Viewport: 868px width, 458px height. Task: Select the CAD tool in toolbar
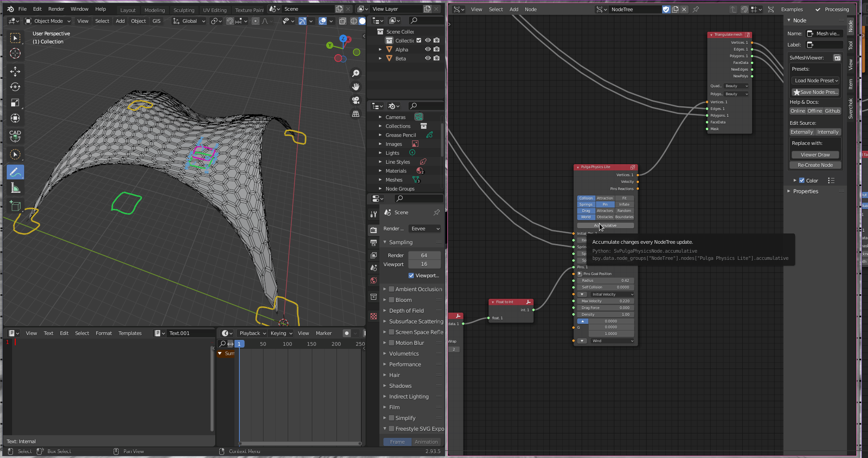tap(15, 136)
